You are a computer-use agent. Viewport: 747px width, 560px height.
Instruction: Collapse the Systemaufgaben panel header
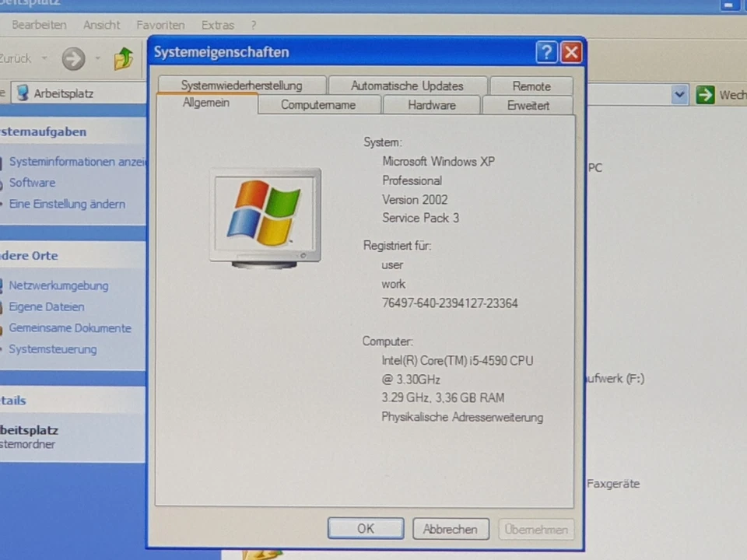tap(73, 132)
